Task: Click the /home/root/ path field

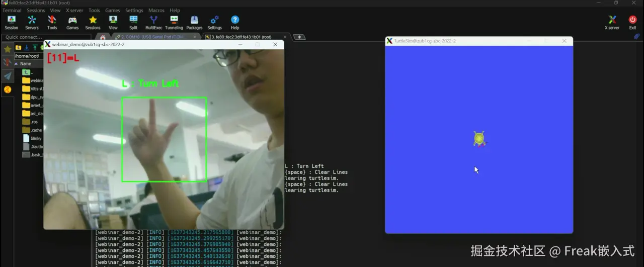Action: (x=29, y=56)
